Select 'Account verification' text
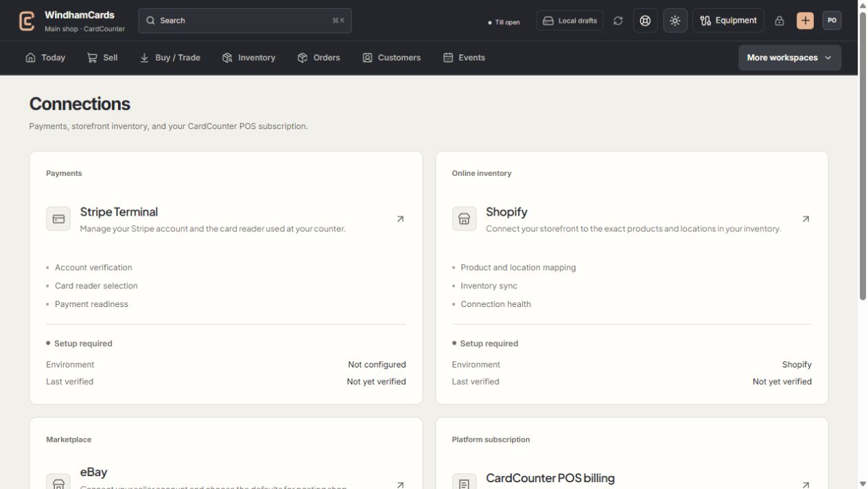This screenshot has height=489, width=868. click(93, 268)
